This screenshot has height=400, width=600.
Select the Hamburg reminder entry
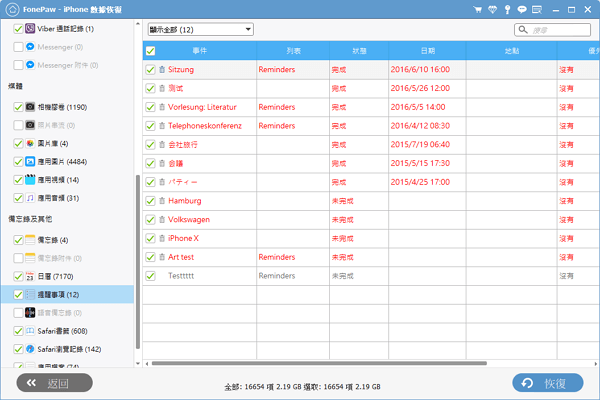185,201
